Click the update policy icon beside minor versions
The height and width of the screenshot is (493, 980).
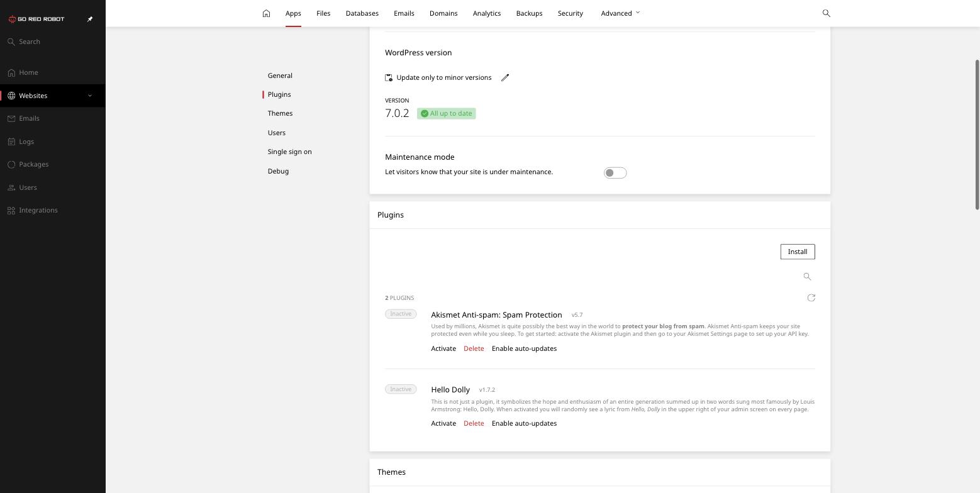(389, 77)
